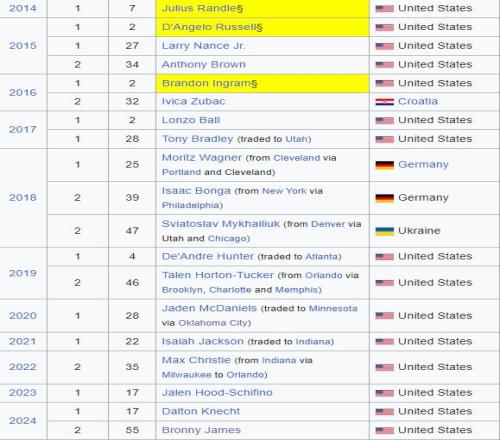This screenshot has width=500, height=440.
Task: Click the flag in Lonzo Ball row
Action: tap(385, 120)
